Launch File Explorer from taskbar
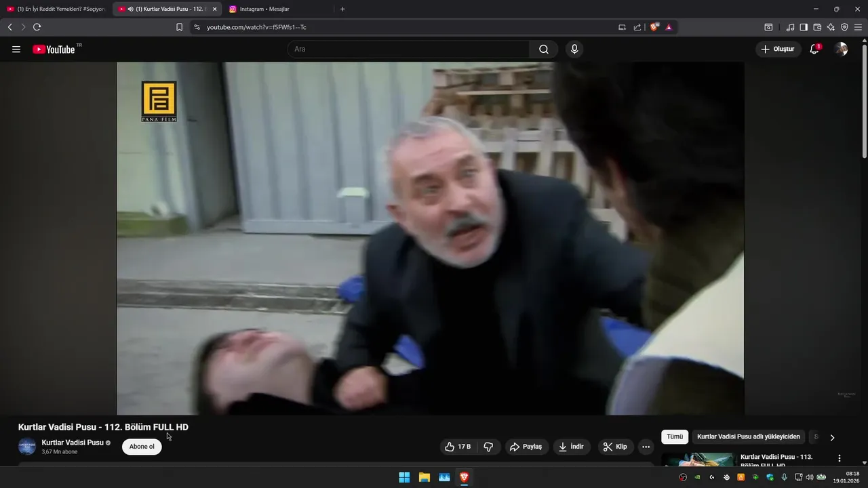 click(x=425, y=477)
